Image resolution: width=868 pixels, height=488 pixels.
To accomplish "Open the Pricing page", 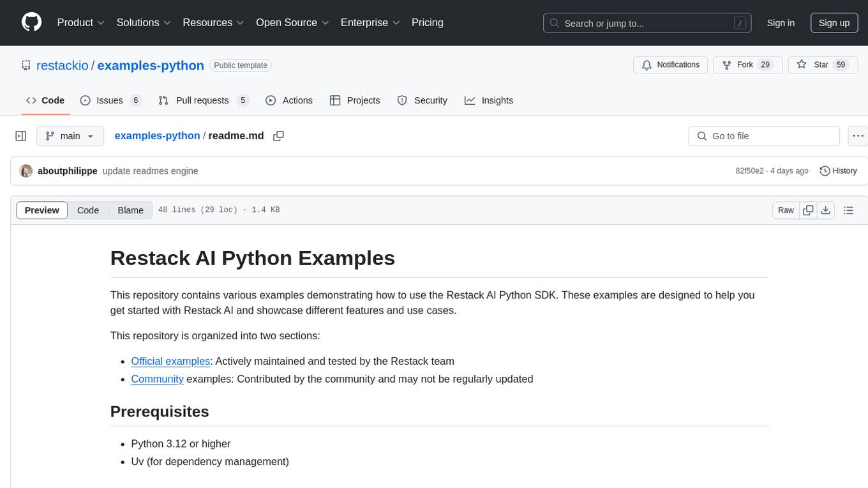I will (428, 22).
